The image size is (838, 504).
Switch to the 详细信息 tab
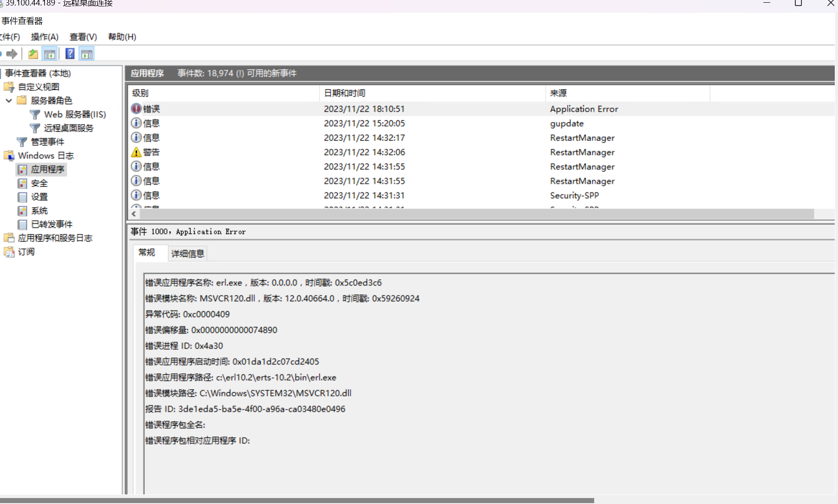(x=188, y=254)
